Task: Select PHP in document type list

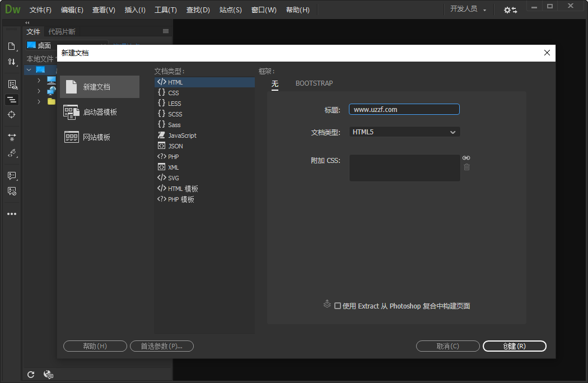Action: (205, 157)
